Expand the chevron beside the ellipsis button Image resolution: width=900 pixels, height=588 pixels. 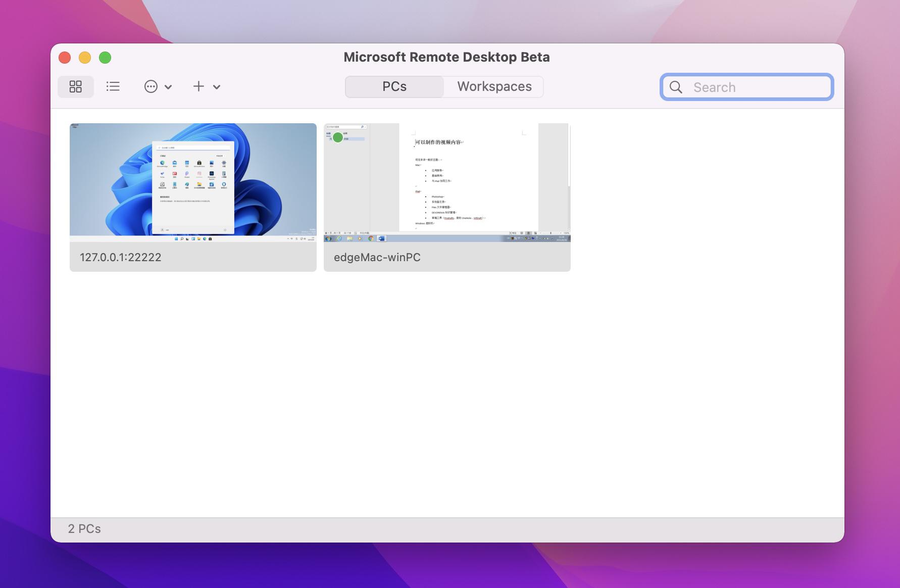click(168, 87)
